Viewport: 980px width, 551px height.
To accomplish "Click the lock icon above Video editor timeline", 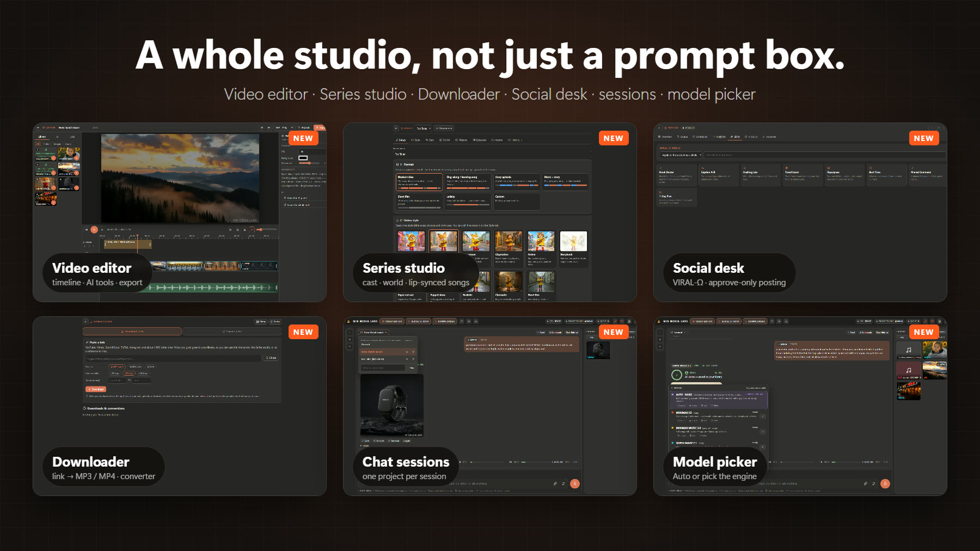I will 244,230.
